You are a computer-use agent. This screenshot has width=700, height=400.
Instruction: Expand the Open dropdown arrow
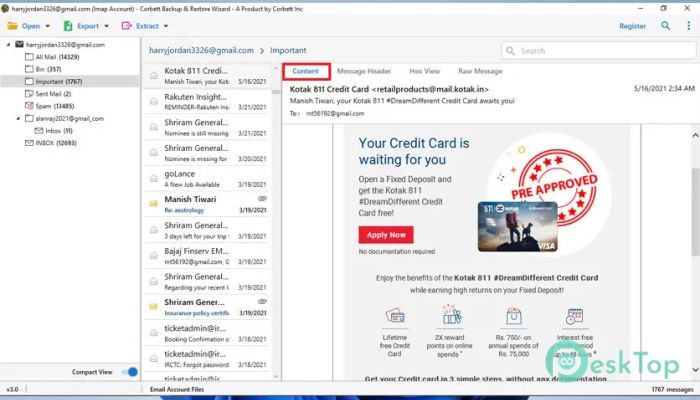[47, 26]
